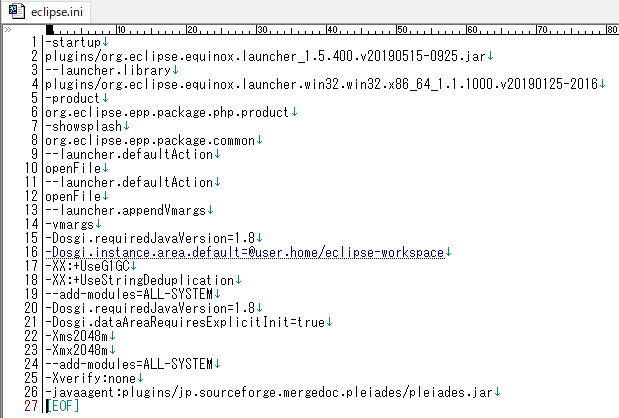Click line number 27 in the gutter

[31, 406]
